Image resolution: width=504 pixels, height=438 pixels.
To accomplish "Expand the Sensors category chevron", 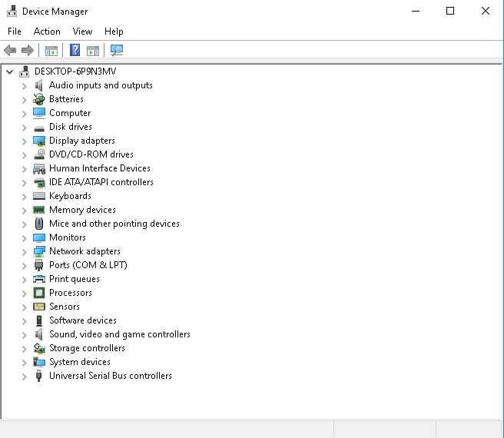I will tap(24, 307).
